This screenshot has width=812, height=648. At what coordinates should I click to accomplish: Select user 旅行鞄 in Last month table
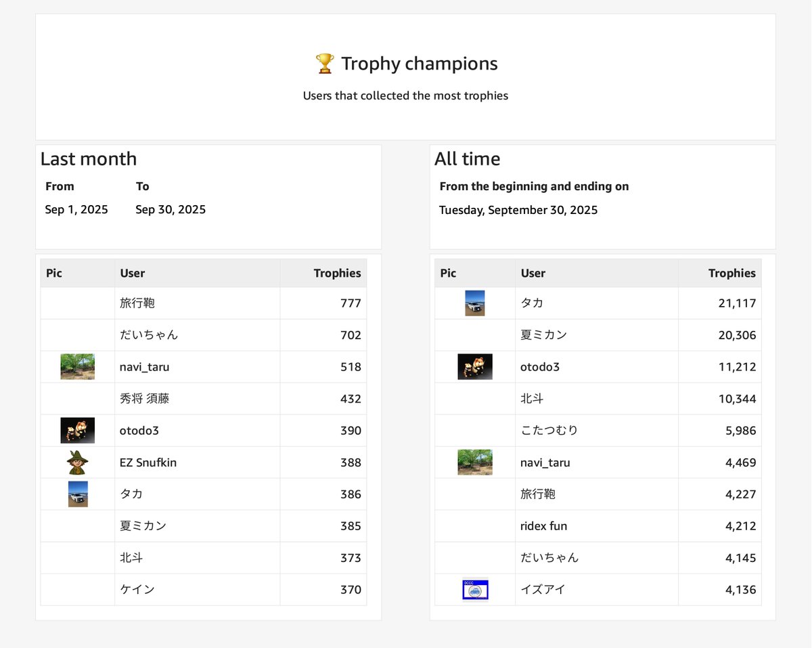(137, 303)
